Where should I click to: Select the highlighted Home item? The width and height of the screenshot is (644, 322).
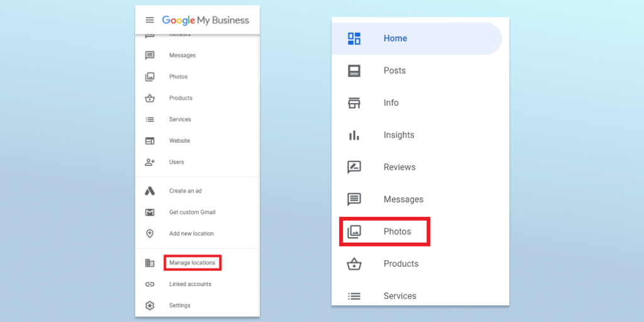(x=416, y=38)
